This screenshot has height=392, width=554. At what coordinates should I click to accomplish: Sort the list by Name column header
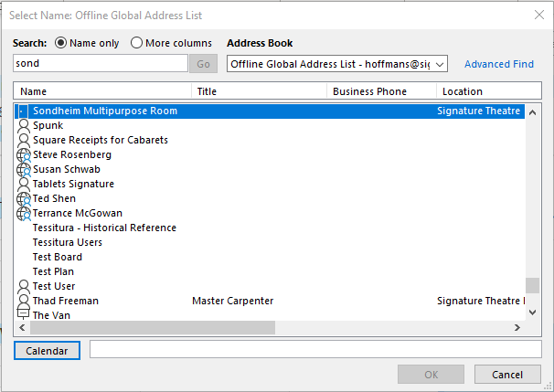click(102, 91)
